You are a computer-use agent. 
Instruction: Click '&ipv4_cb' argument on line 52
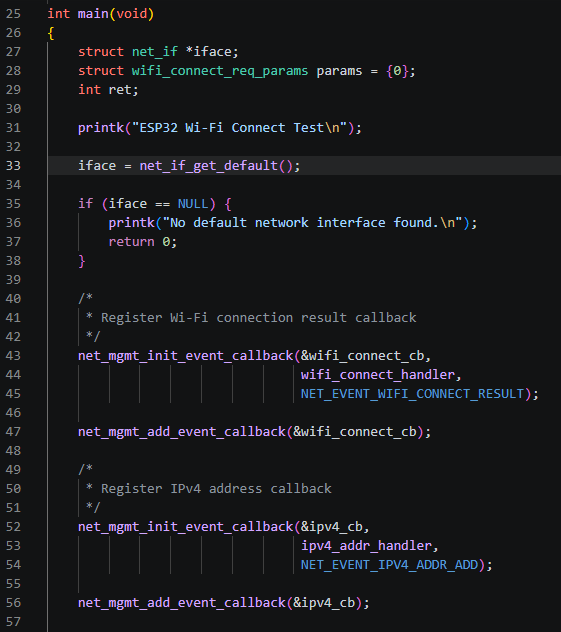[332, 526]
